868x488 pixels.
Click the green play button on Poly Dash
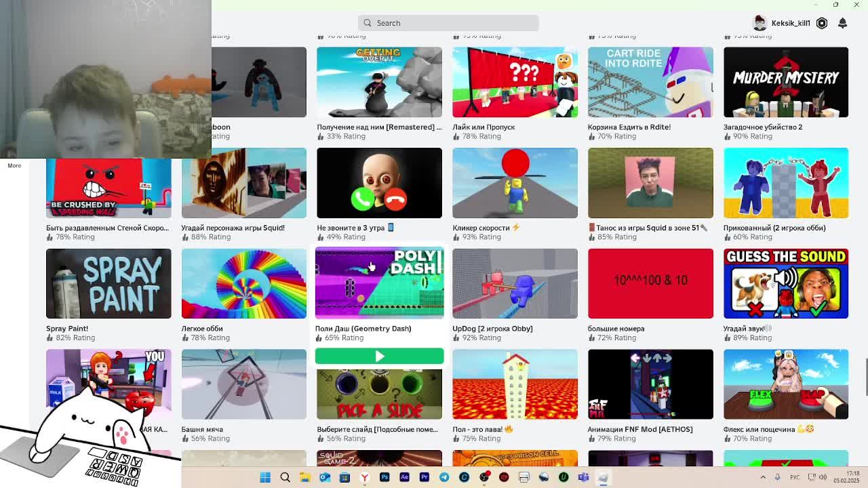(379, 357)
